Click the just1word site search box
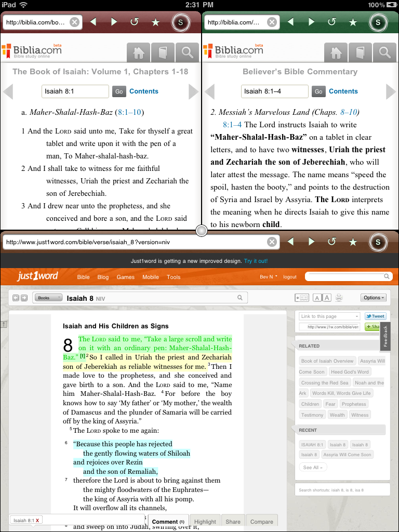 coord(349,276)
